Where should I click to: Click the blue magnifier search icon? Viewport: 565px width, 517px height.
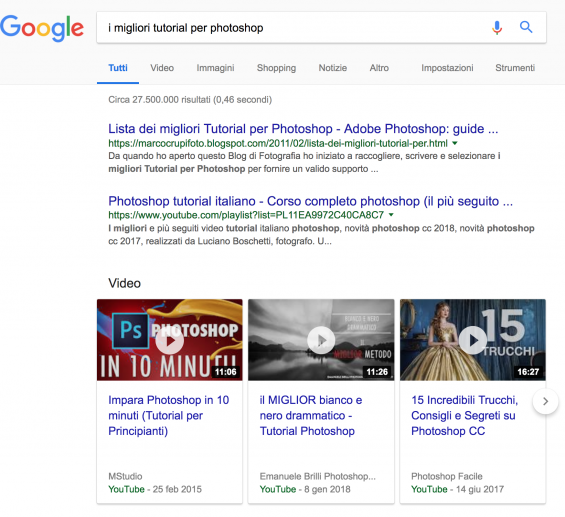tap(526, 27)
